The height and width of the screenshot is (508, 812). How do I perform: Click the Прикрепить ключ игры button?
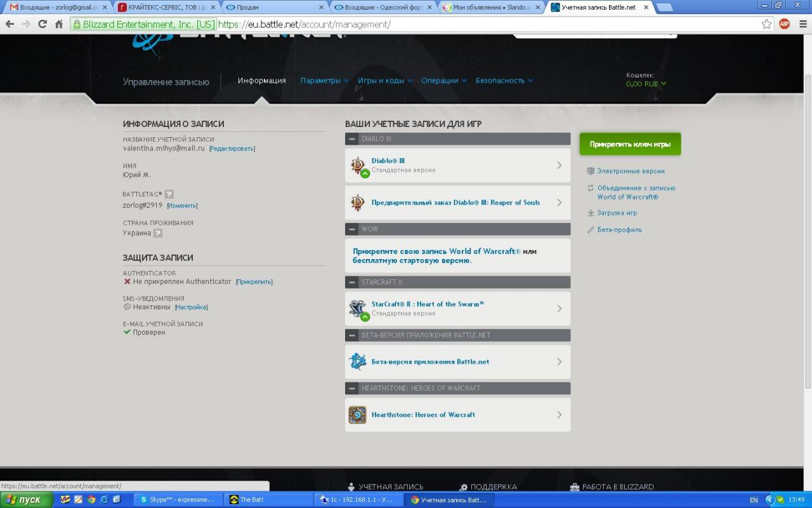(630, 144)
